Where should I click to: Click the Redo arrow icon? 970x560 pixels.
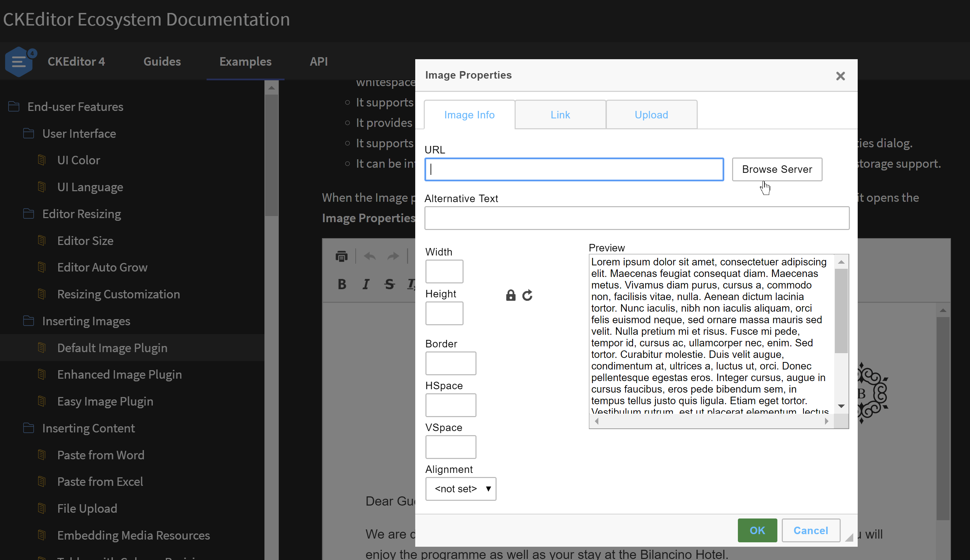(x=393, y=256)
